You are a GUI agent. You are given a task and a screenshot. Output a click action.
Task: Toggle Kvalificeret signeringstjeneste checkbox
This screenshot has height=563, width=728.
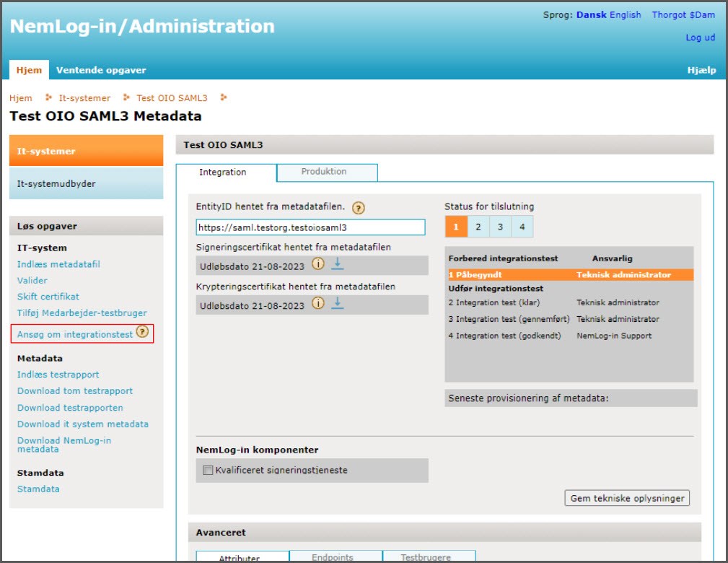[208, 470]
